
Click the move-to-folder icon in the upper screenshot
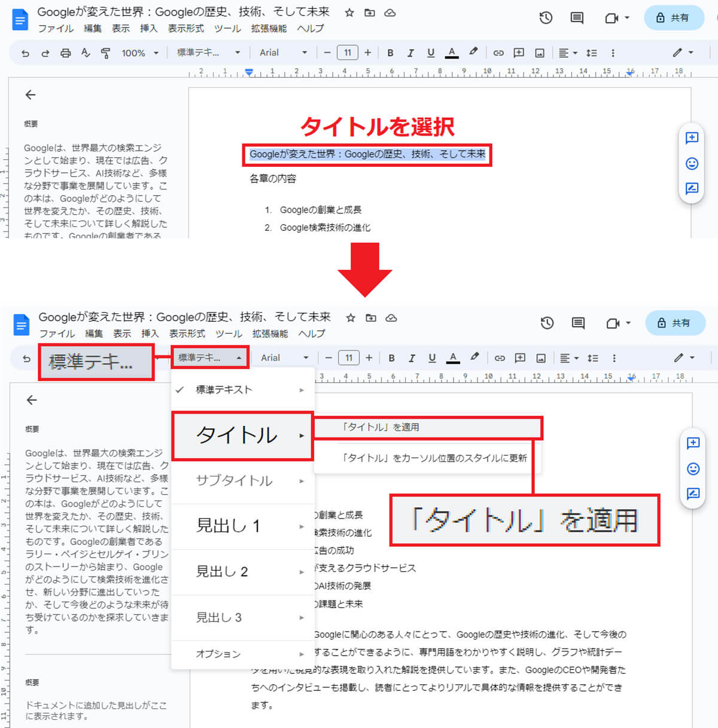[370, 13]
